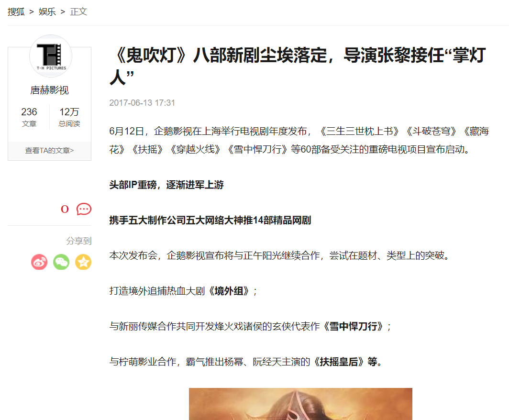The height and width of the screenshot is (420, 509).
Task: Click the T·H Pictures avatar logo
Action: tap(50, 56)
